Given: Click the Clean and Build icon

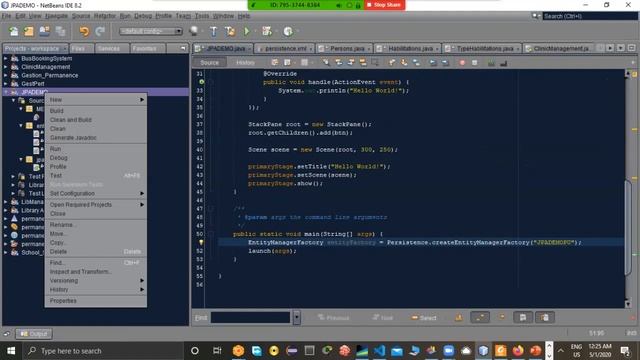Looking at the screenshot, I should point(230,31).
